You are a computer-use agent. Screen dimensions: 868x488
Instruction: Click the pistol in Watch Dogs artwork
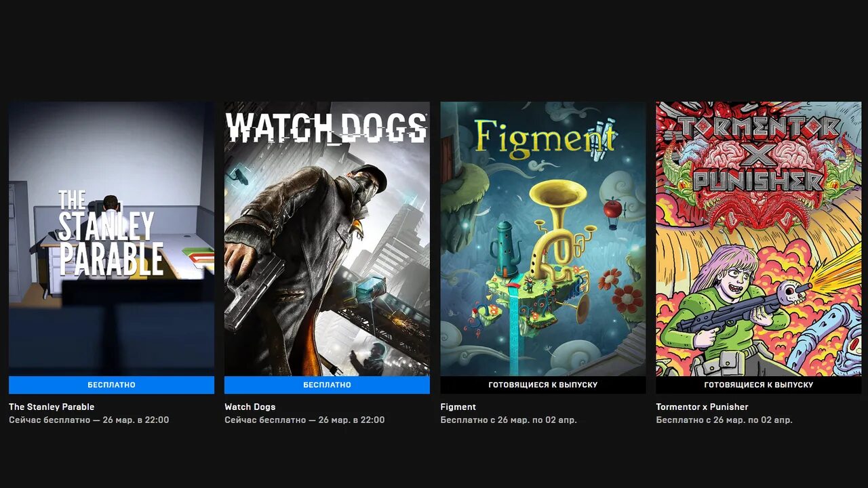(253, 290)
